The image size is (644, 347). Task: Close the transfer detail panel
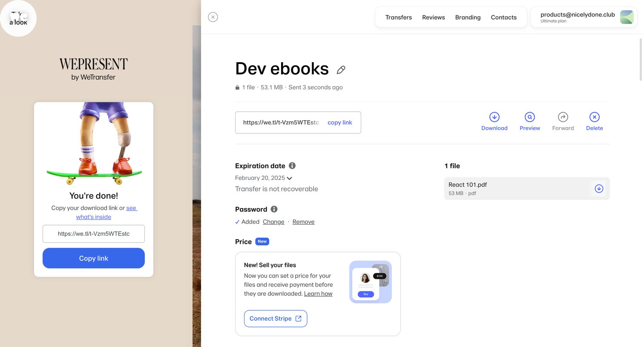click(213, 17)
